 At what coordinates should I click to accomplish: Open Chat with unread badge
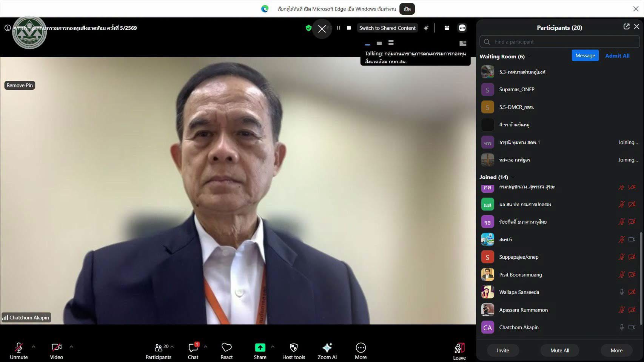click(193, 351)
